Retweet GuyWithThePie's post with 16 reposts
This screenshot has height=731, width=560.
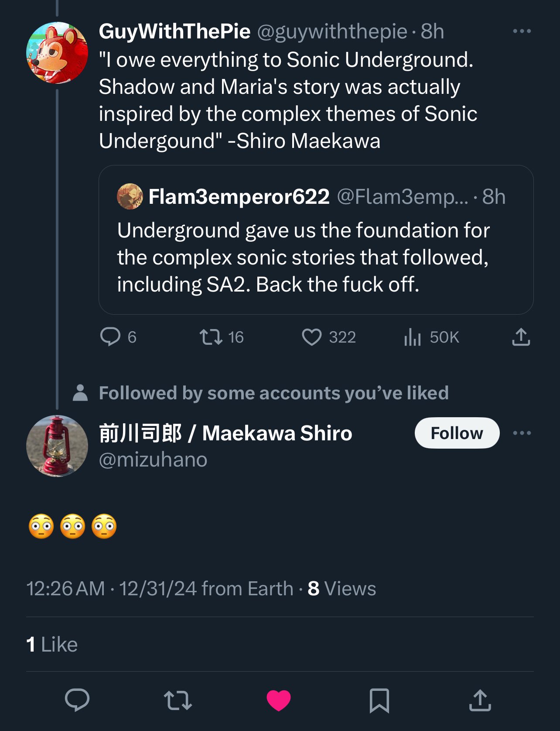click(211, 337)
